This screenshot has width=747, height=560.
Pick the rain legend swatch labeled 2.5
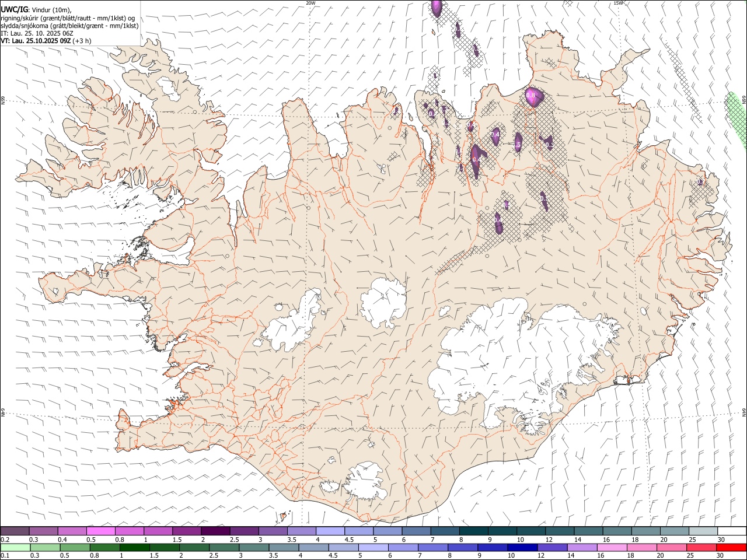click(x=224, y=547)
